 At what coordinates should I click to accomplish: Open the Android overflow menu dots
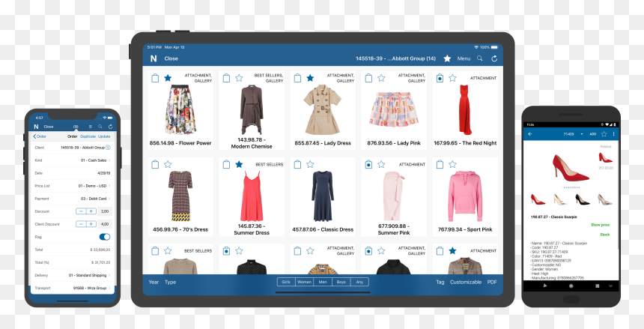tap(613, 134)
